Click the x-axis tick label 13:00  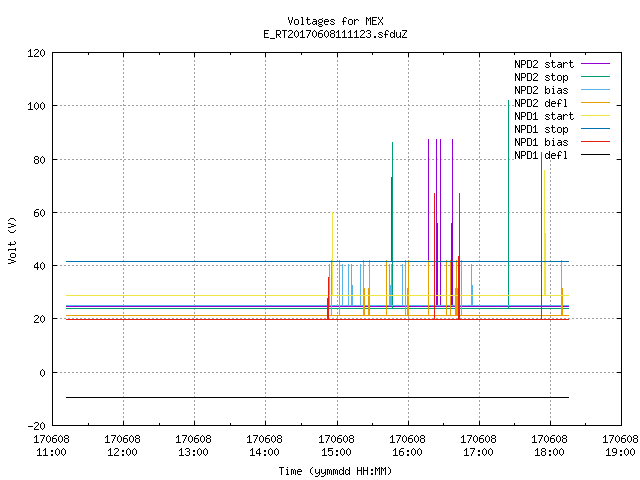(193, 452)
